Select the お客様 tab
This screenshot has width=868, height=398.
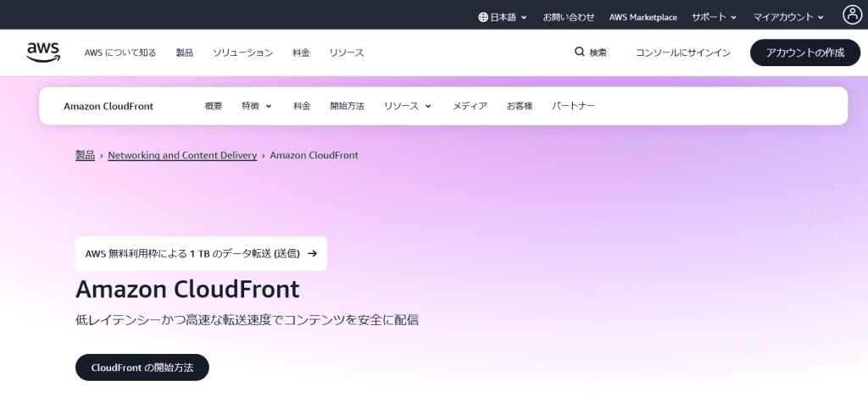520,106
